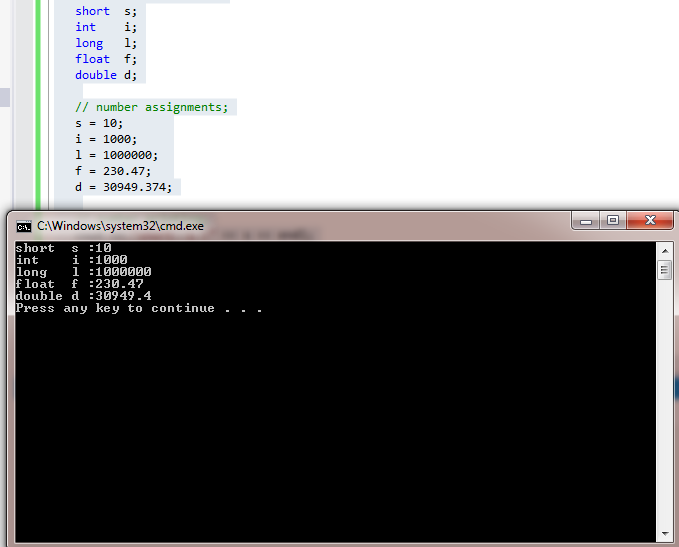Click the code line 's = 10;'

point(99,123)
